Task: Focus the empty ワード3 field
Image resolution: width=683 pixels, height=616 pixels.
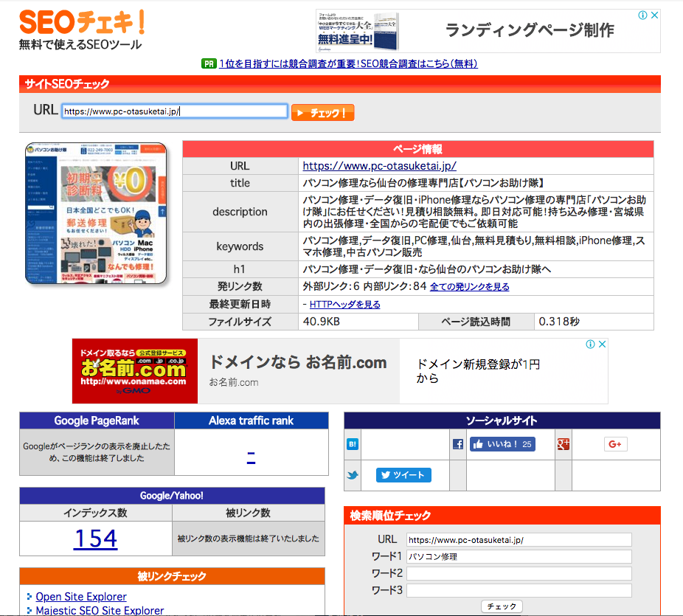Action: click(519, 590)
